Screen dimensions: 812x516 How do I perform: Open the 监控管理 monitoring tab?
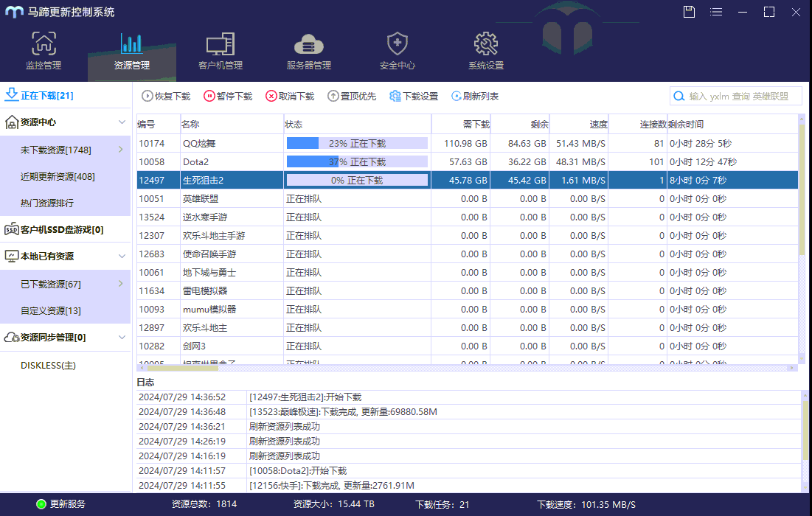44,51
